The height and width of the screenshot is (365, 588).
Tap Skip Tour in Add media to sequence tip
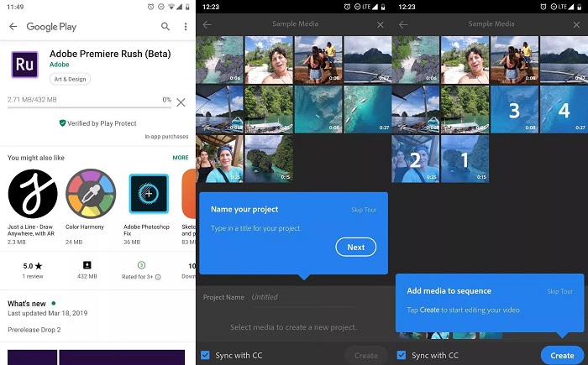tap(560, 291)
